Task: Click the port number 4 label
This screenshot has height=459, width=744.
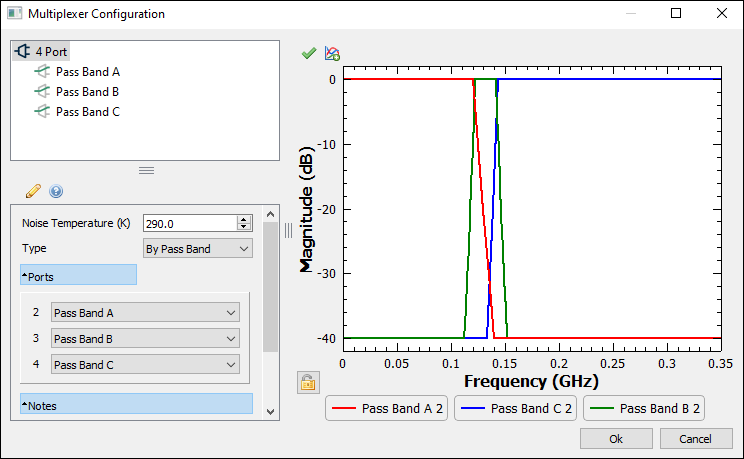Action: click(36, 364)
